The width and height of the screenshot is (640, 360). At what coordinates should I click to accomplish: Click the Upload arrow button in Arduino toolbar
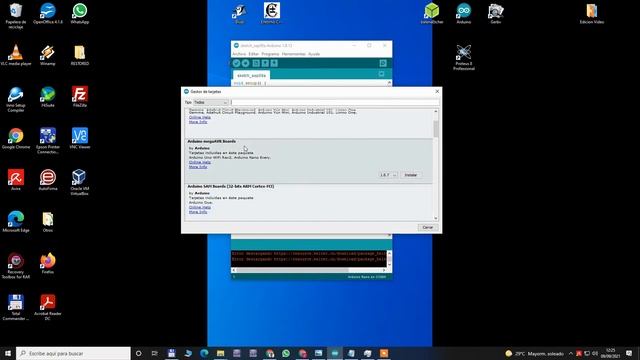click(x=245, y=63)
